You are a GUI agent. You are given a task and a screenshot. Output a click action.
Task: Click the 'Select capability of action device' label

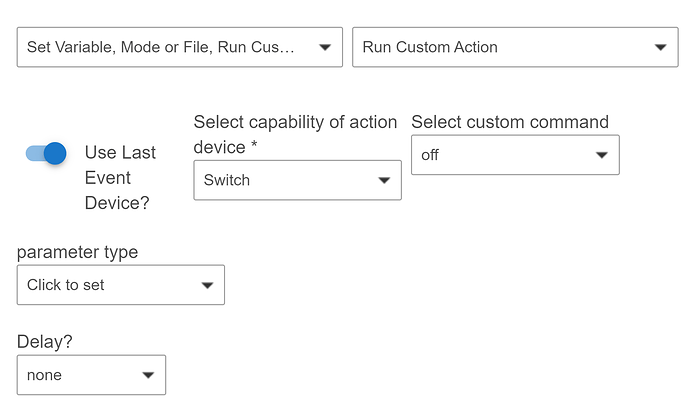coord(295,134)
